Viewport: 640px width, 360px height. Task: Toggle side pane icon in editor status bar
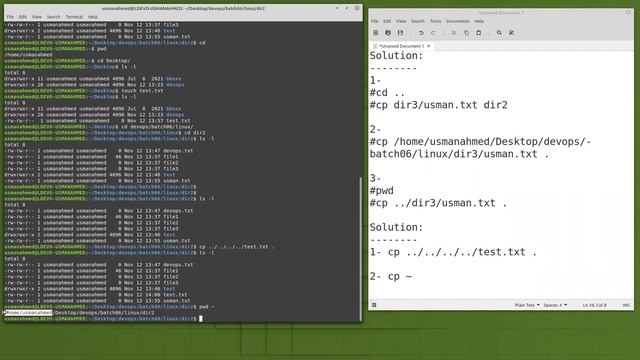click(374, 305)
